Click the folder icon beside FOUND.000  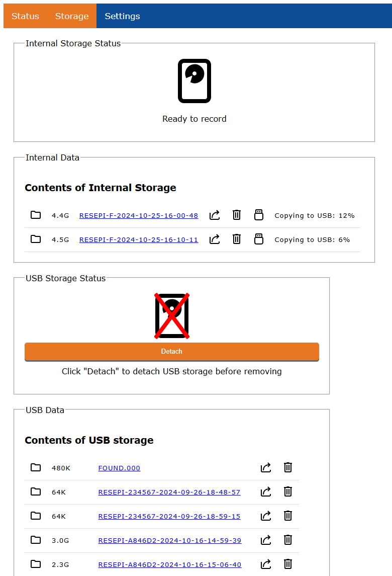point(36,467)
